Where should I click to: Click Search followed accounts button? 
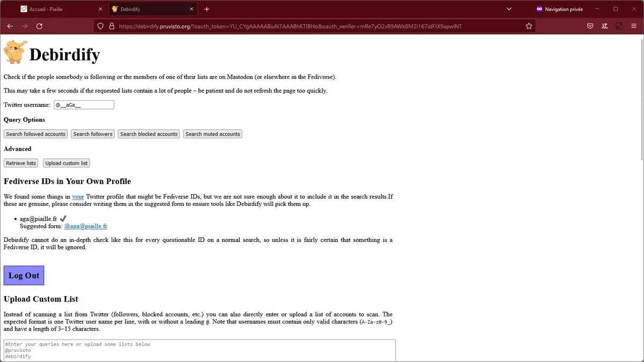[36, 134]
